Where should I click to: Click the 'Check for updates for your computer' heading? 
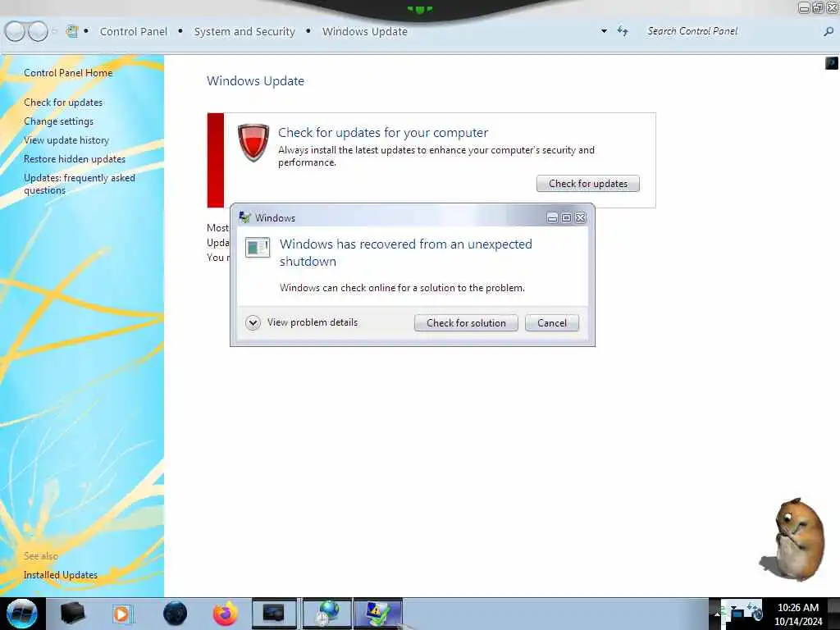[x=383, y=132]
